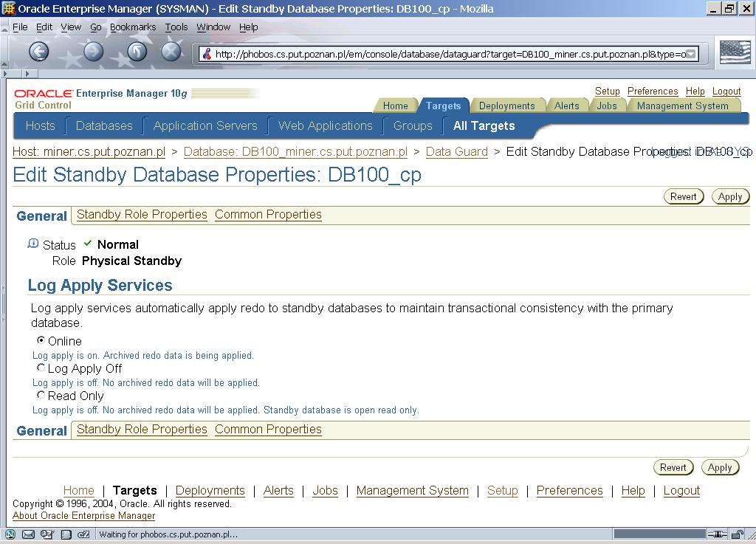The height and width of the screenshot is (544, 756).
Task: Switch to the Alerts top tab
Action: click(x=566, y=106)
